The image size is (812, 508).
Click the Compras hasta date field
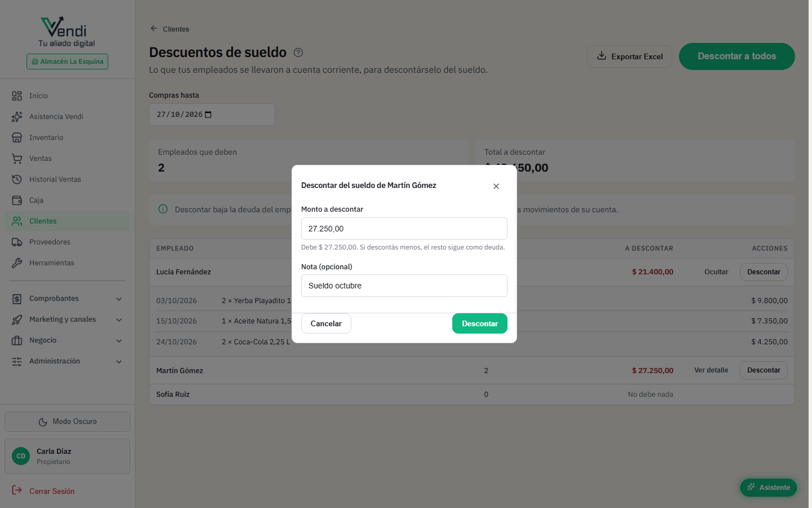212,115
